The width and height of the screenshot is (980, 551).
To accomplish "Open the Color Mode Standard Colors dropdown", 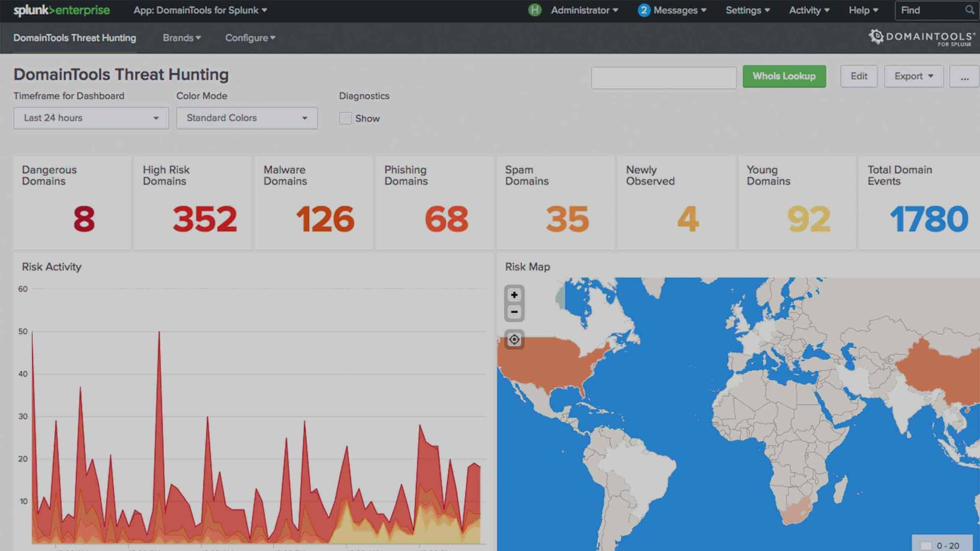I will click(247, 118).
